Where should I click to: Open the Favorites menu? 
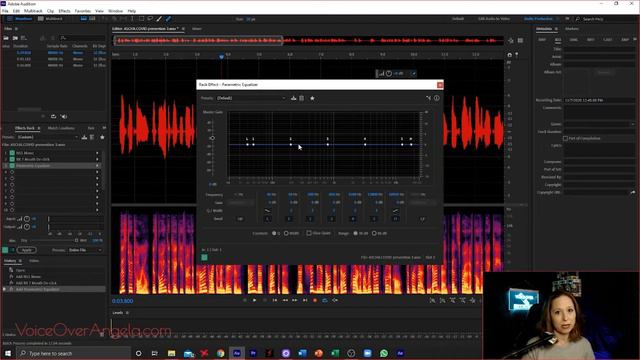(x=83, y=11)
